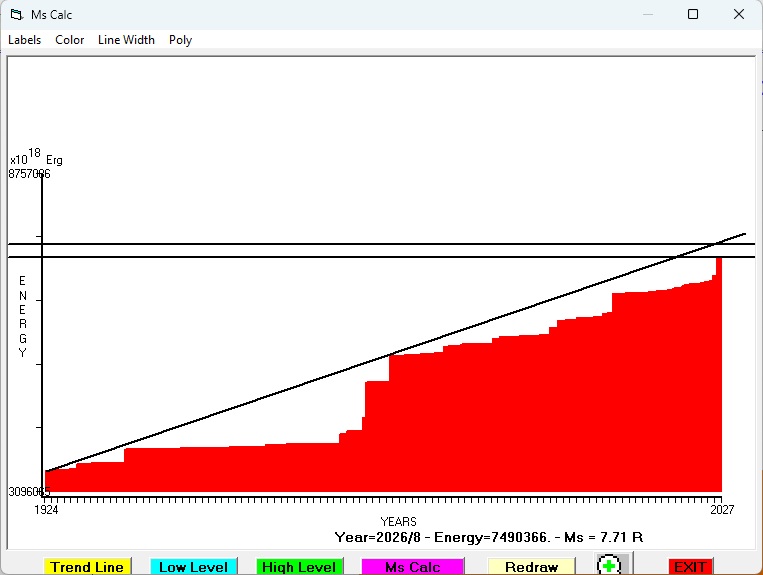Click the cyan Low Level button
Viewport: 763px width, 575px height.
point(193,567)
